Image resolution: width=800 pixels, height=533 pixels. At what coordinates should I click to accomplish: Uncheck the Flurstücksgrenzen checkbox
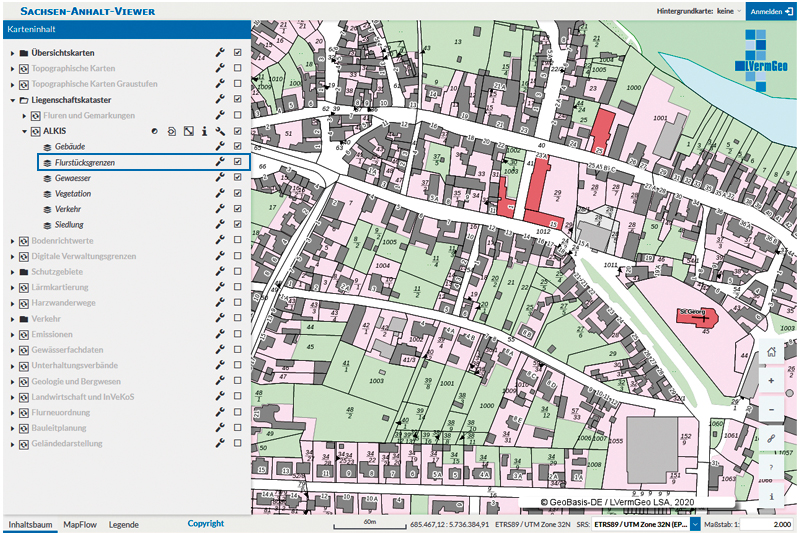[x=238, y=162]
